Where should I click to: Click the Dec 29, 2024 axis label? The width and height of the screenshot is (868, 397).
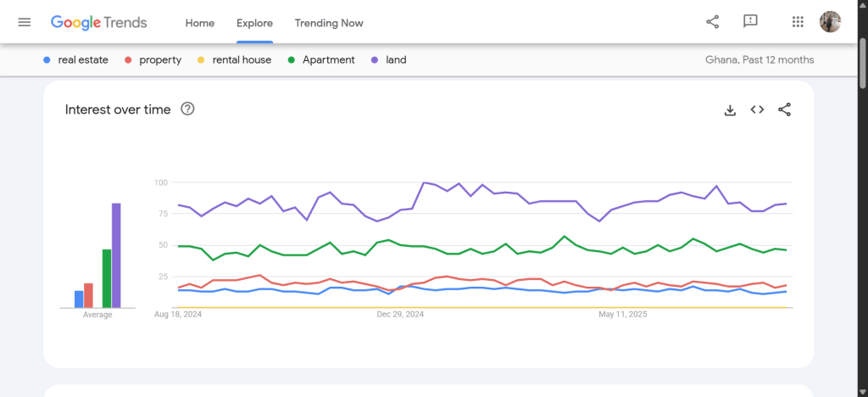pyautogui.click(x=400, y=315)
